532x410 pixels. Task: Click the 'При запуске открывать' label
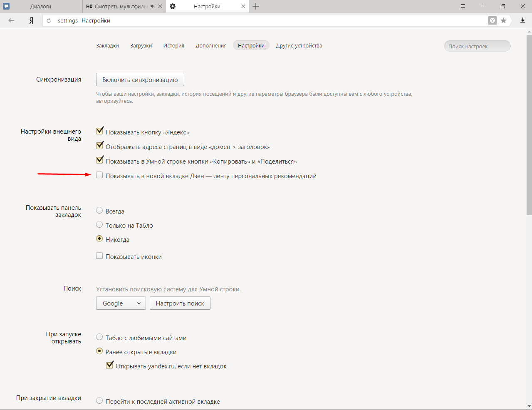tap(64, 338)
